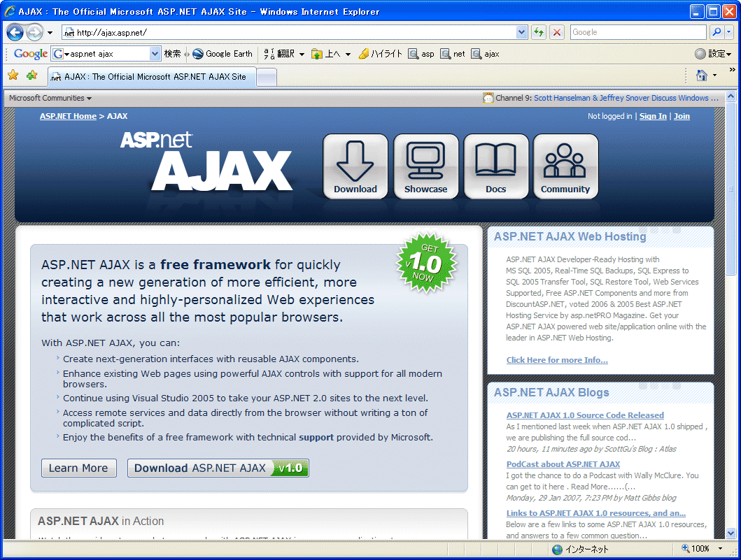Click the Sign In link
741x560 pixels.
653,116
